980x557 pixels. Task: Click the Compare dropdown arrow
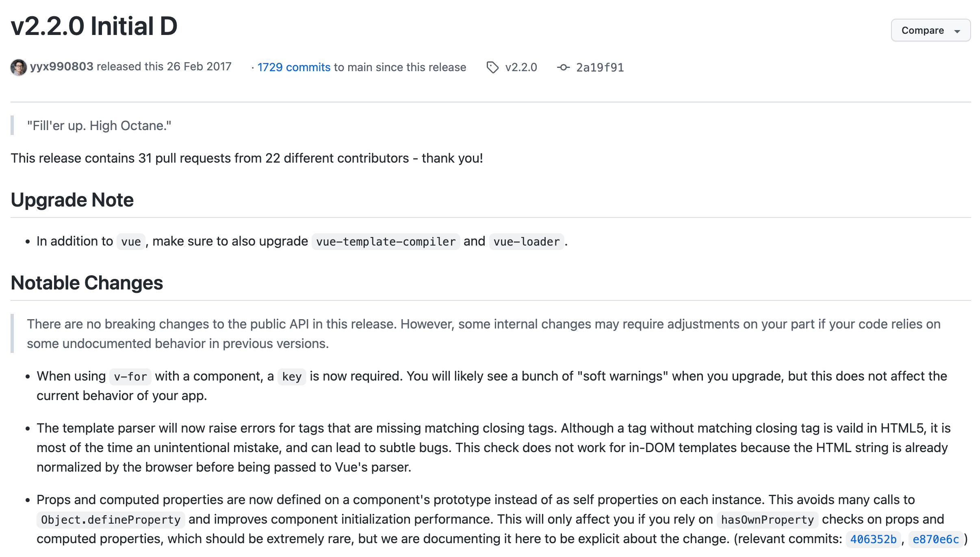coord(957,31)
